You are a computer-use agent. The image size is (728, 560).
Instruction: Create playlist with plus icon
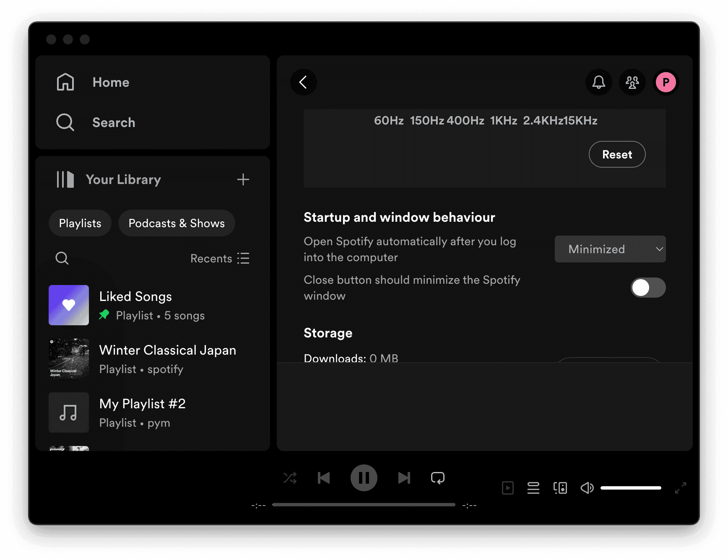(x=243, y=179)
